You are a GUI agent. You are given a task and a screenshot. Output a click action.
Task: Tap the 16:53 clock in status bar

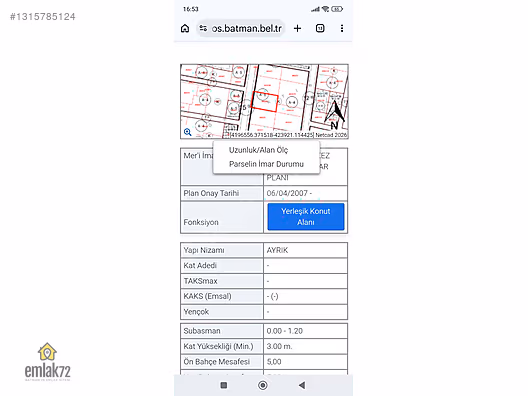[191, 9]
